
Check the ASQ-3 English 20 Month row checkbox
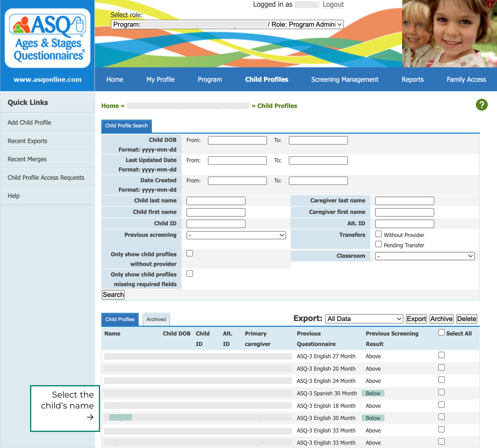click(441, 368)
